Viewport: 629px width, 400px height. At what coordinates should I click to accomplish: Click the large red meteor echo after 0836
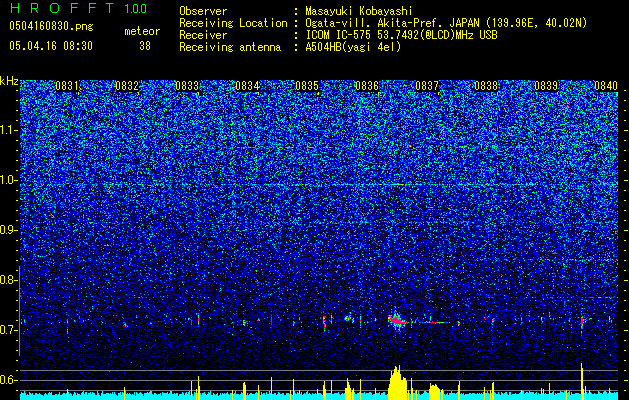398,321
